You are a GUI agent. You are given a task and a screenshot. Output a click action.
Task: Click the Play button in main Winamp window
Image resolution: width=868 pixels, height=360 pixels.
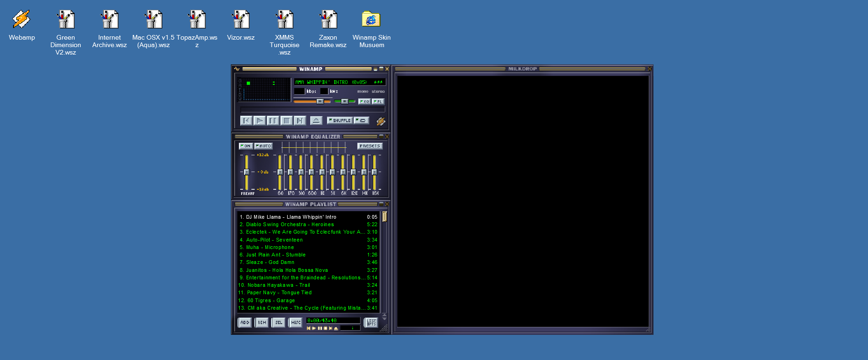pyautogui.click(x=260, y=121)
